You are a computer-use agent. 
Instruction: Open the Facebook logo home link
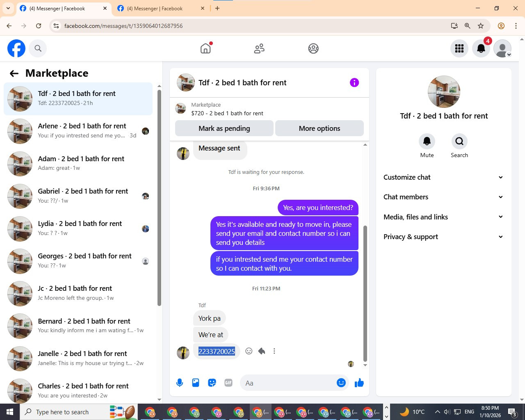click(16, 48)
